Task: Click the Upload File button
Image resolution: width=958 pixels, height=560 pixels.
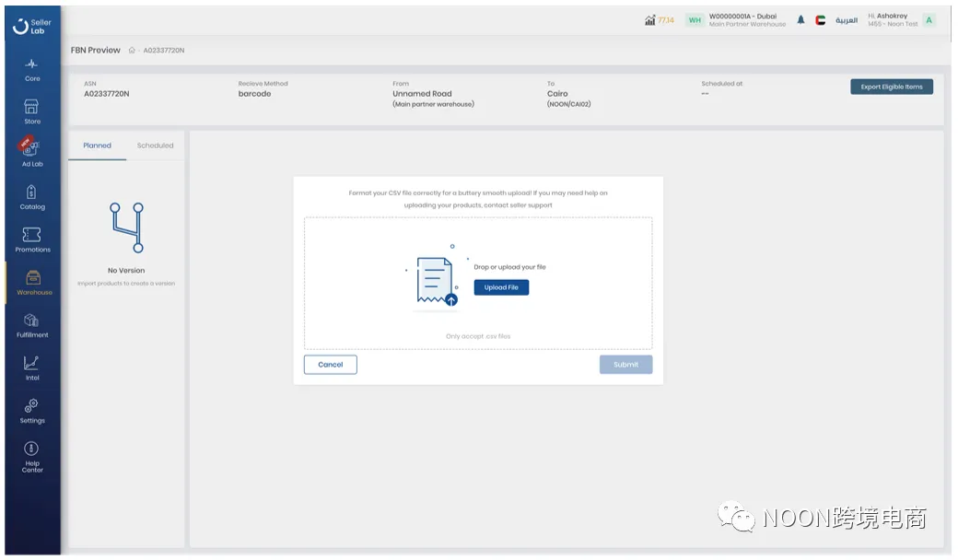Action: click(501, 287)
